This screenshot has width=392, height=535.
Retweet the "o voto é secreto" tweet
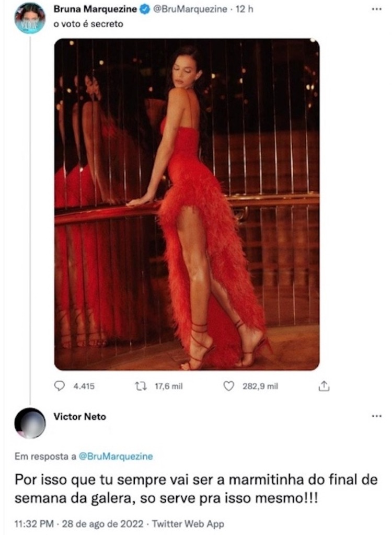coord(141,386)
